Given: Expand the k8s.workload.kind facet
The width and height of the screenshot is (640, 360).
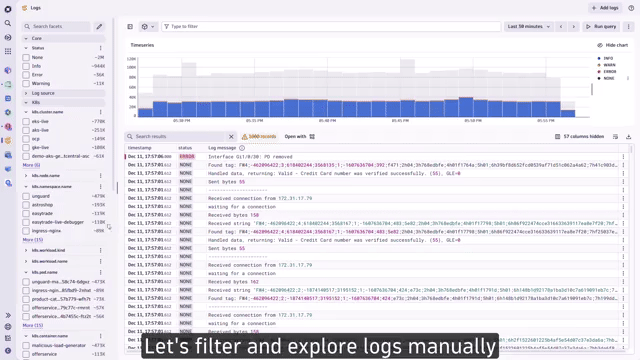Looking at the screenshot, I should [26, 250].
